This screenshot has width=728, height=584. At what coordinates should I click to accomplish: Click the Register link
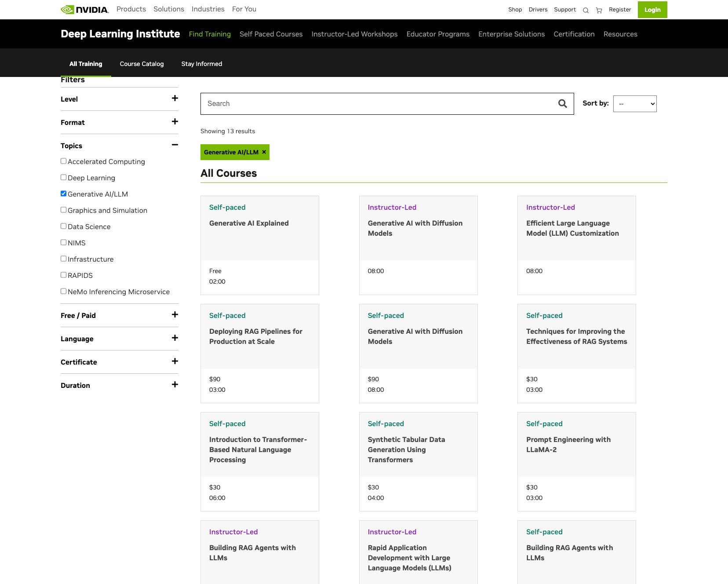tap(620, 10)
